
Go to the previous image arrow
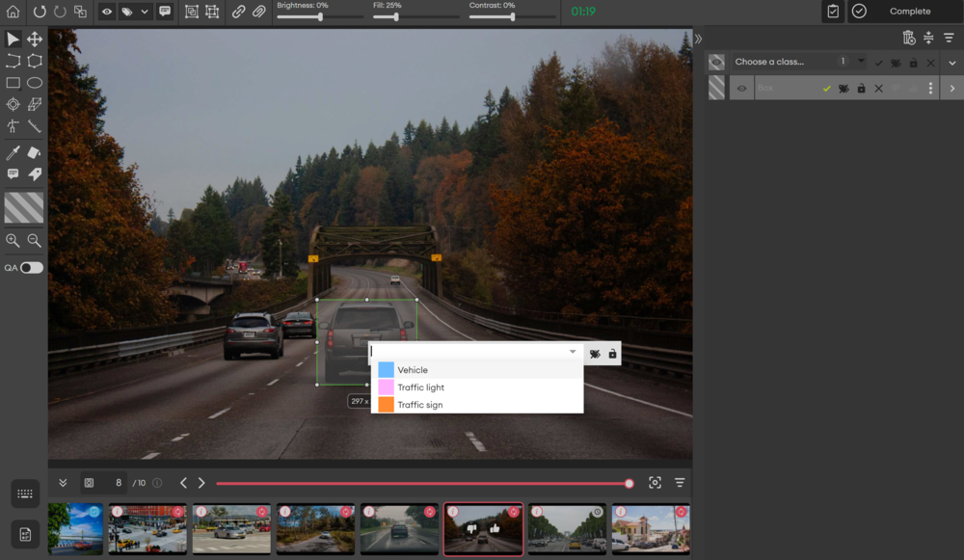[x=183, y=483]
